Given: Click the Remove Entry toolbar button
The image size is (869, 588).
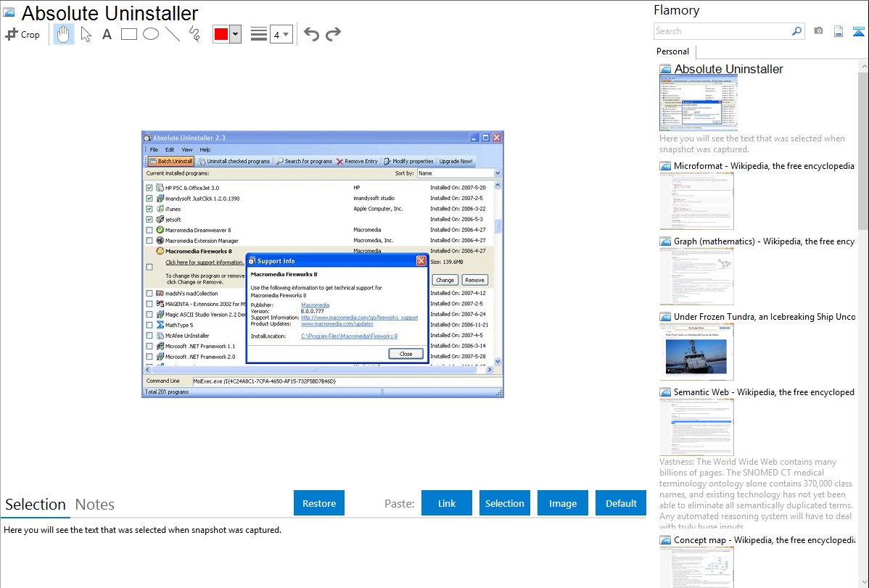Looking at the screenshot, I should coord(357,161).
